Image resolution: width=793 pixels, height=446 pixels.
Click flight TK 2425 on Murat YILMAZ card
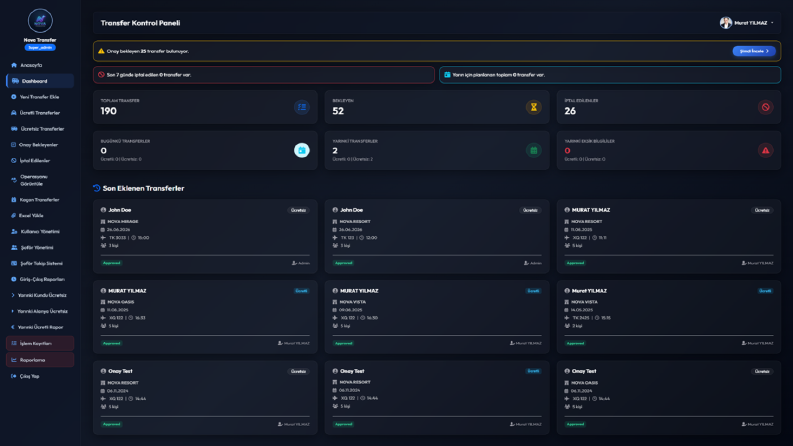pos(581,318)
